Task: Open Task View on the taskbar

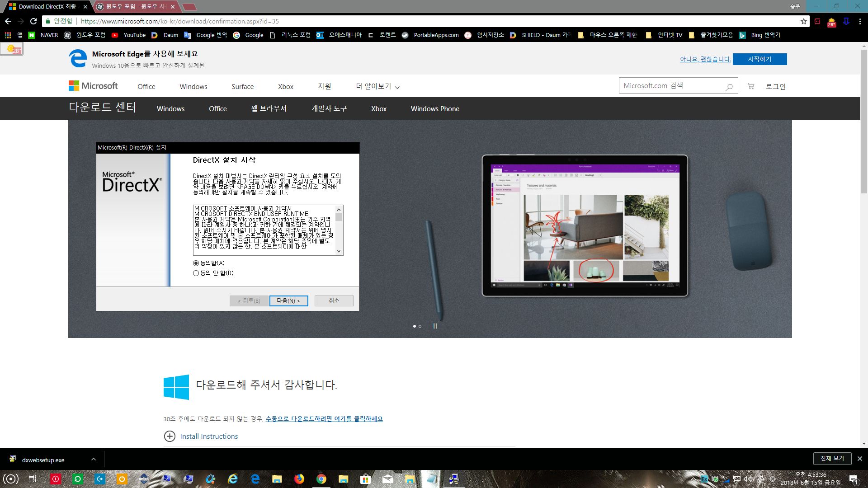Action: pyautogui.click(x=33, y=479)
